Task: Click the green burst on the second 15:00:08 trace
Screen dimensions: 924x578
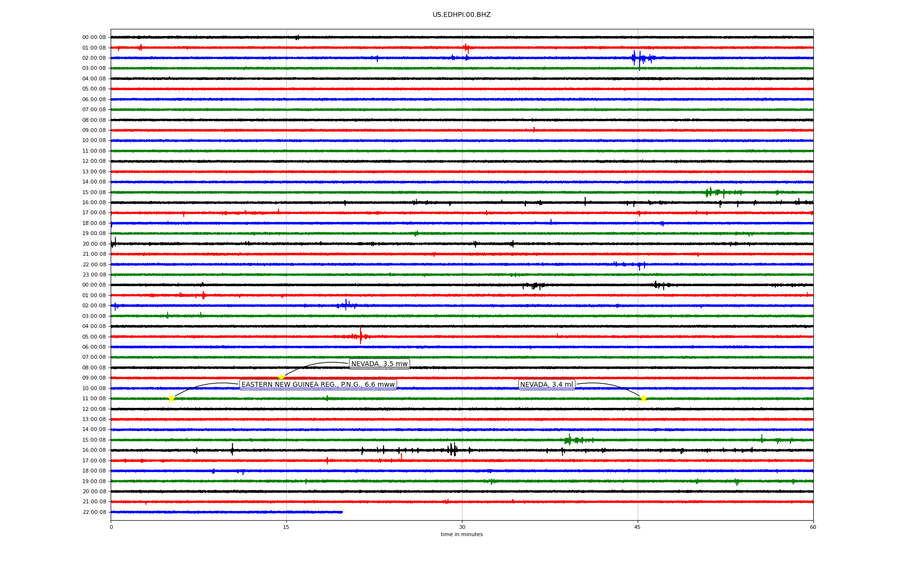Action: pyautogui.click(x=569, y=440)
